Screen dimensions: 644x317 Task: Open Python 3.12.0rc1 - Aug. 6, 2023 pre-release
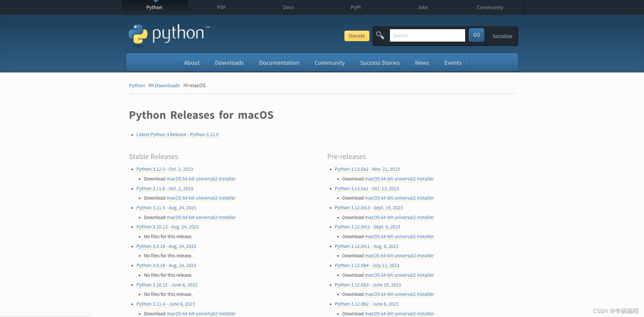[x=366, y=246]
